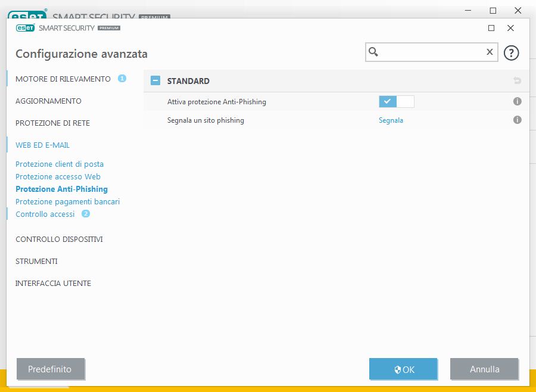Clear the search field with the X
Image resolution: width=536 pixels, height=392 pixels.
tap(490, 52)
